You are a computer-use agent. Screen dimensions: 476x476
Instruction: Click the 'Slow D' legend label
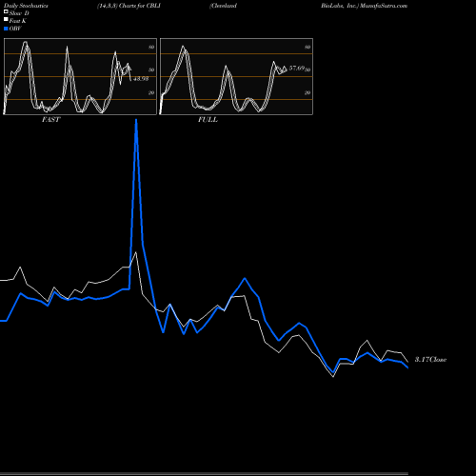19,13
